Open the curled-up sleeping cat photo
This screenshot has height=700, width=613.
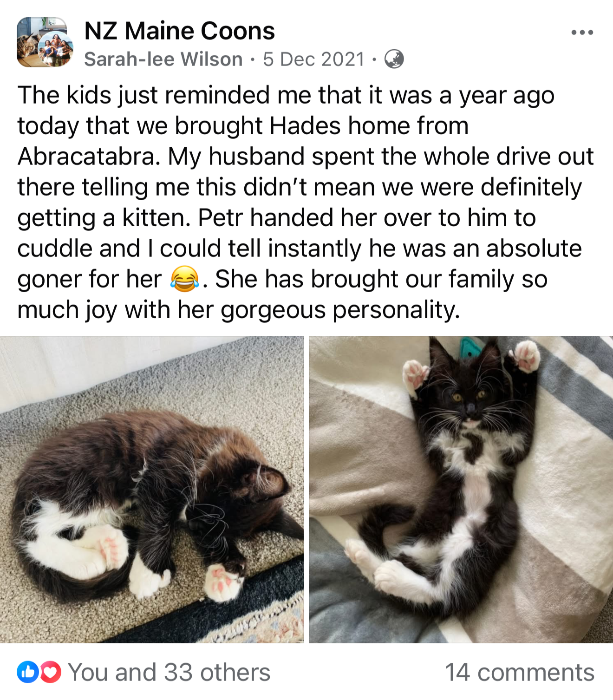(x=151, y=490)
